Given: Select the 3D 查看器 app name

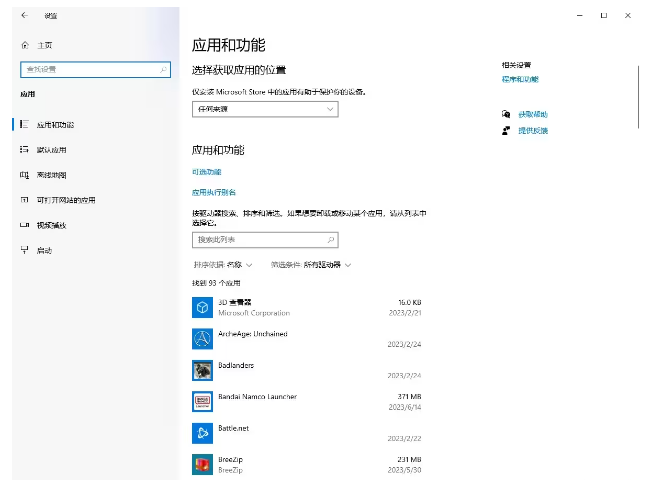Looking at the screenshot, I should click(235, 302).
